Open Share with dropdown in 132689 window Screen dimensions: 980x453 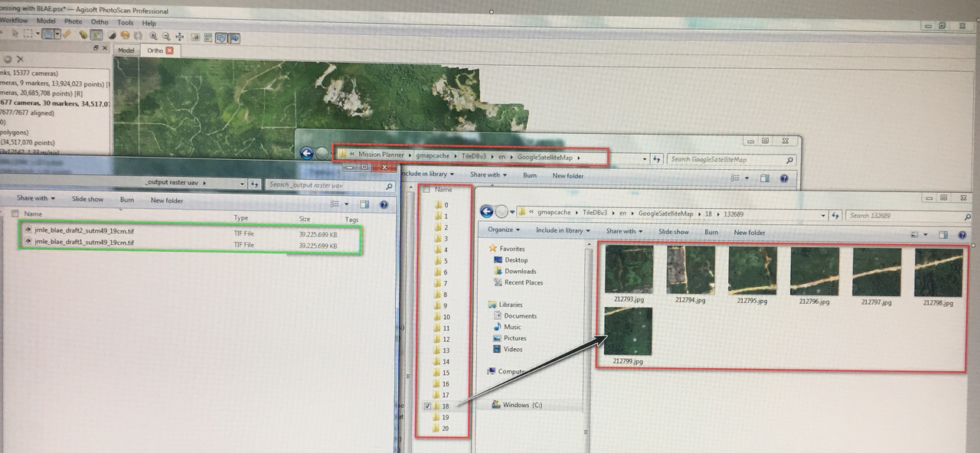point(624,231)
